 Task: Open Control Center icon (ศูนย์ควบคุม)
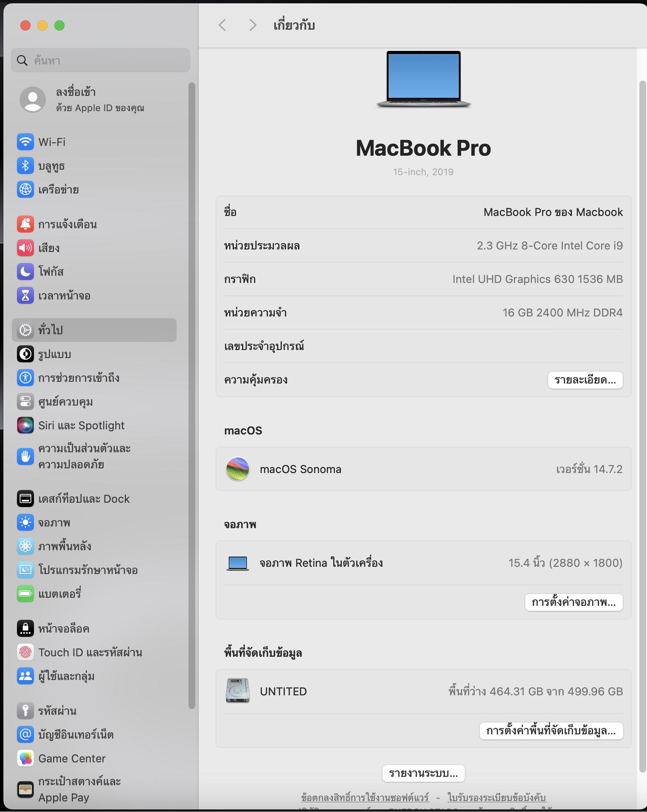coord(25,401)
